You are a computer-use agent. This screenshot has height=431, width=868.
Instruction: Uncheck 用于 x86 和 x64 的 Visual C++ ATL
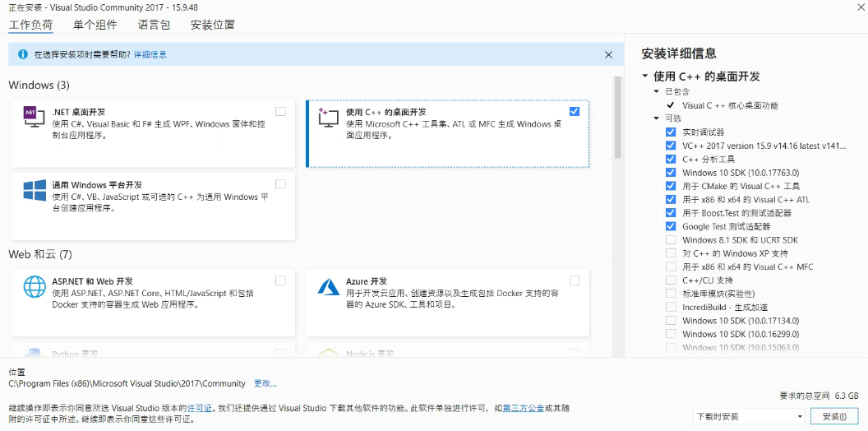[671, 199]
